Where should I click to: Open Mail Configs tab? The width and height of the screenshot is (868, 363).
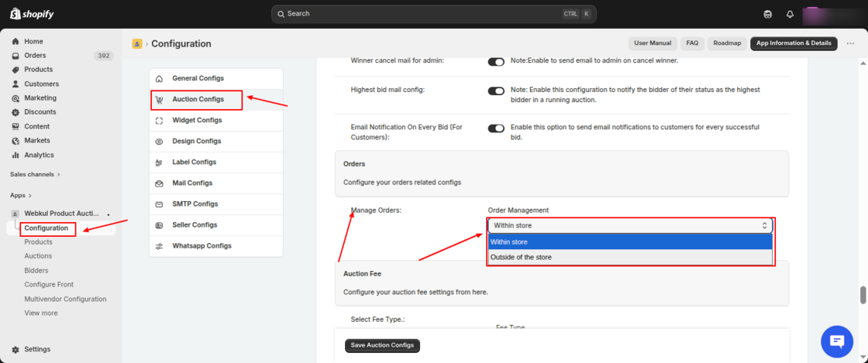click(x=216, y=183)
